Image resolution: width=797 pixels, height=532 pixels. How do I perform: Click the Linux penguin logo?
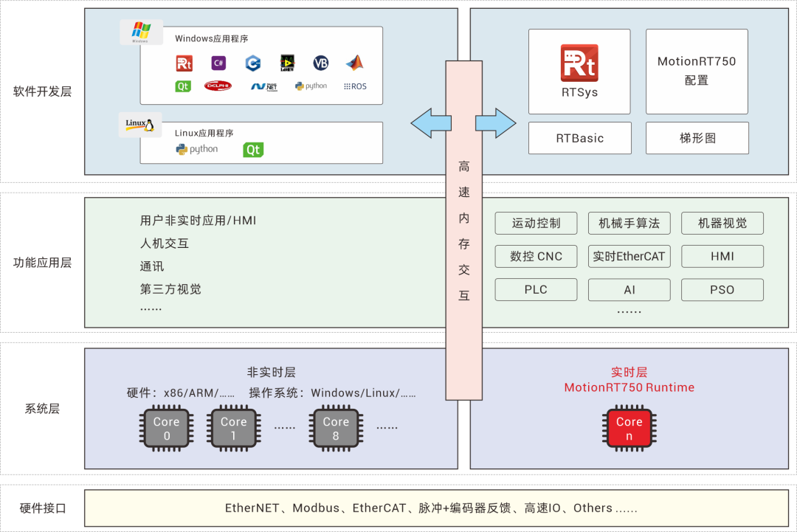coord(139,124)
